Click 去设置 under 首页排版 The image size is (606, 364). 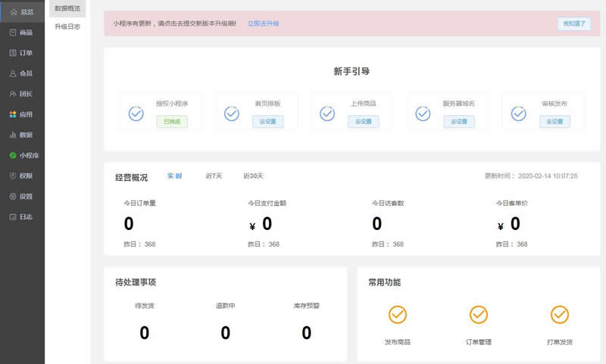267,121
